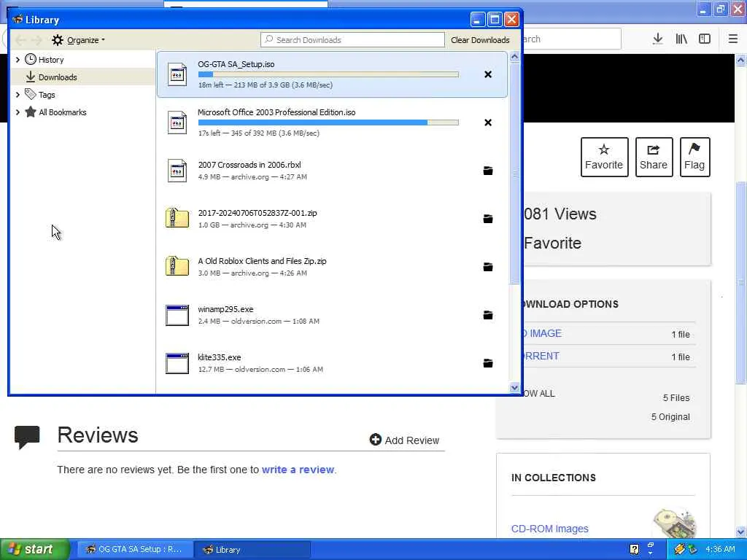Open folder for 2007 Crossroads in 2006.rbxl
The height and width of the screenshot is (560, 747).
pyautogui.click(x=488, y=171)
